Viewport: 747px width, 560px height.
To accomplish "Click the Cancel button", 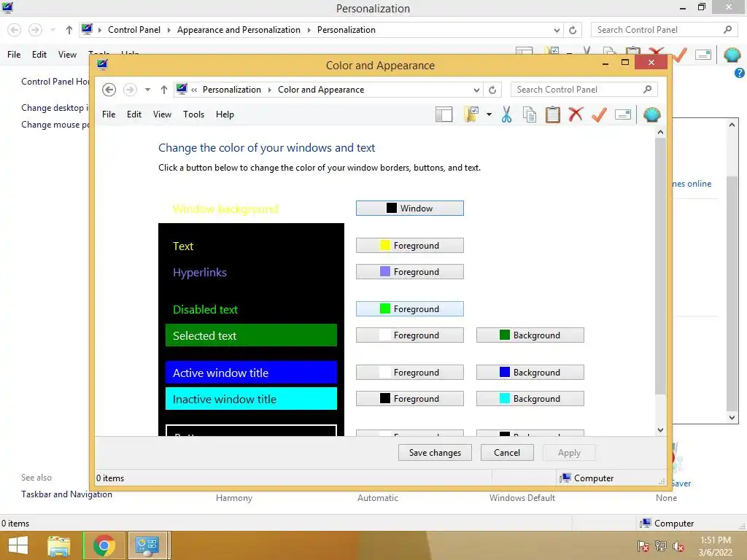I will [507, 452].
